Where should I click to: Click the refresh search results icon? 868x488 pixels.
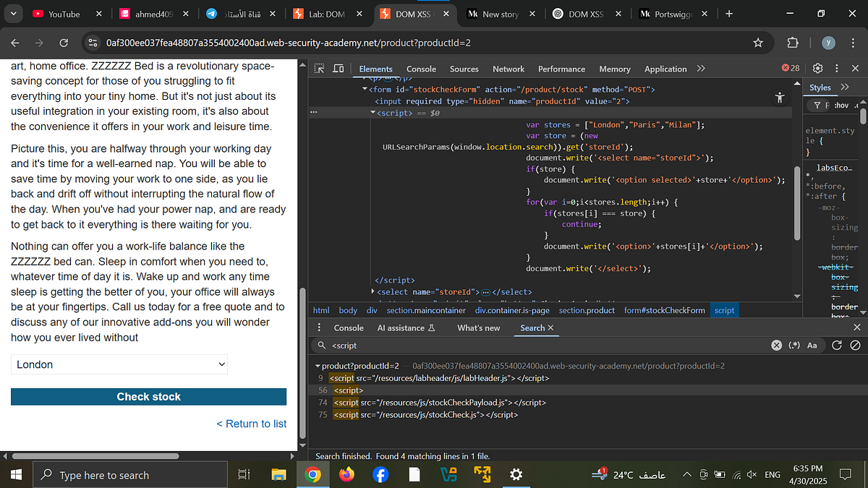tap(838, 345)
